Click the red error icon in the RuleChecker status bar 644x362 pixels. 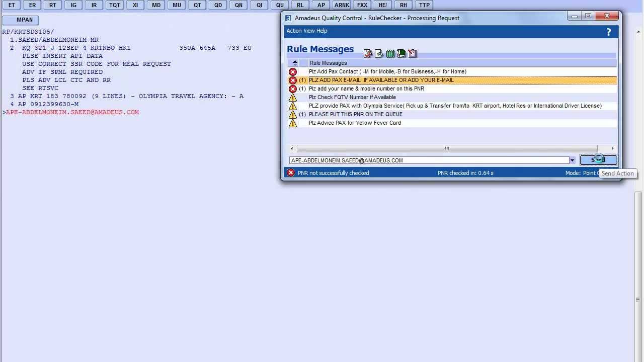[291, 173]
